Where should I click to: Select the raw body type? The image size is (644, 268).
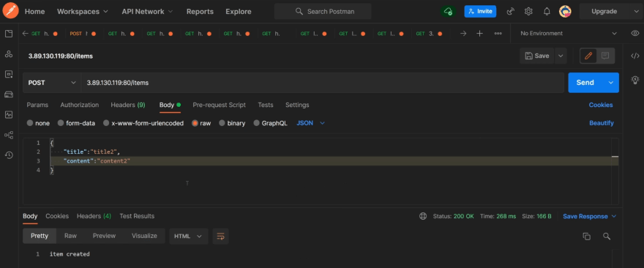(x=195, y=123)
